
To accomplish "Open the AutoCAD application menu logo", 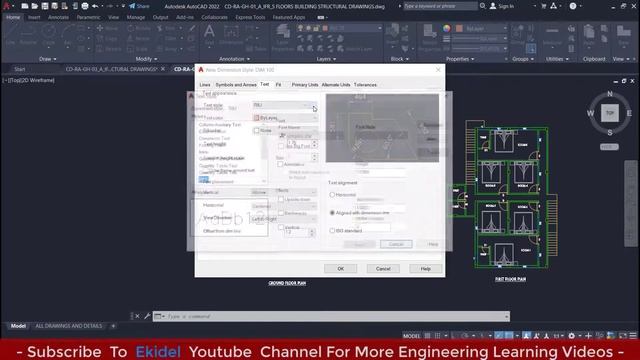I will tap(6, 6).
